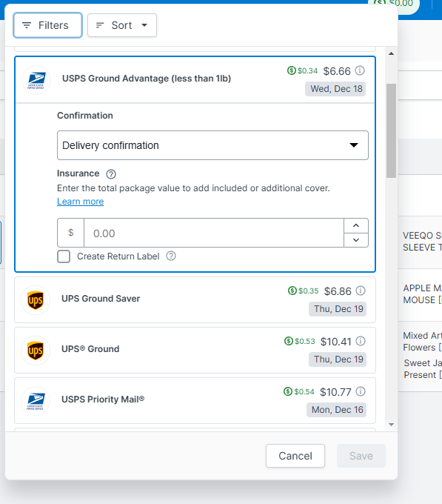Open the Filters panel
This screenshot has width=442, height=504.
(x=48, y=25)
